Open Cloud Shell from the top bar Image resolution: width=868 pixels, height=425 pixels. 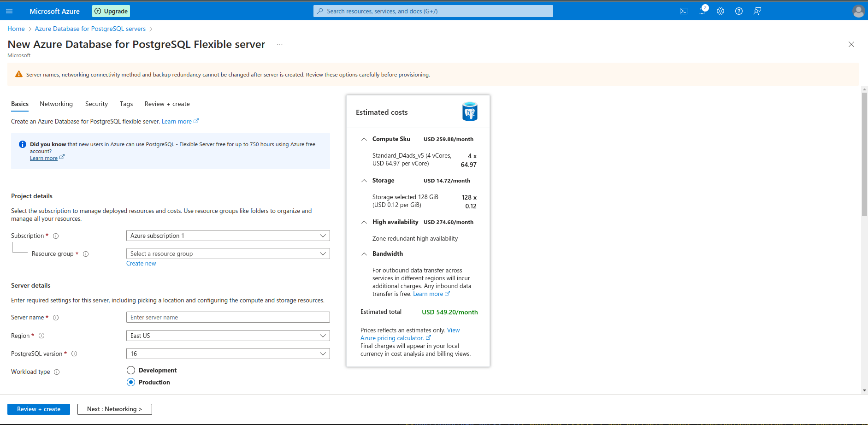684,11
